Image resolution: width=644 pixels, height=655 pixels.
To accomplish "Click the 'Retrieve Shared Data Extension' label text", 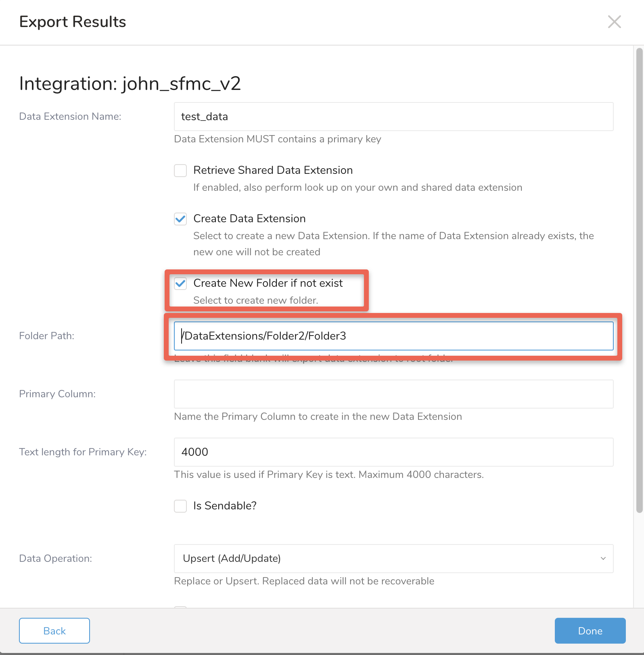I will click(273, 170).
